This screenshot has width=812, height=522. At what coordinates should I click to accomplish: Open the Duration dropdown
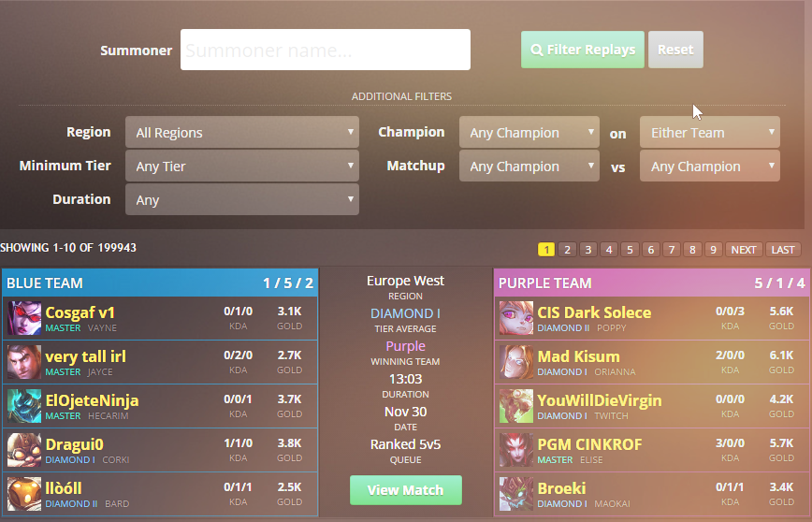pos(242,200)
